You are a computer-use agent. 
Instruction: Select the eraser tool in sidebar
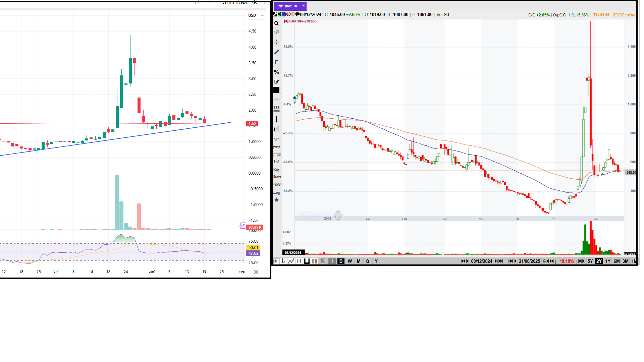point(276,32)
